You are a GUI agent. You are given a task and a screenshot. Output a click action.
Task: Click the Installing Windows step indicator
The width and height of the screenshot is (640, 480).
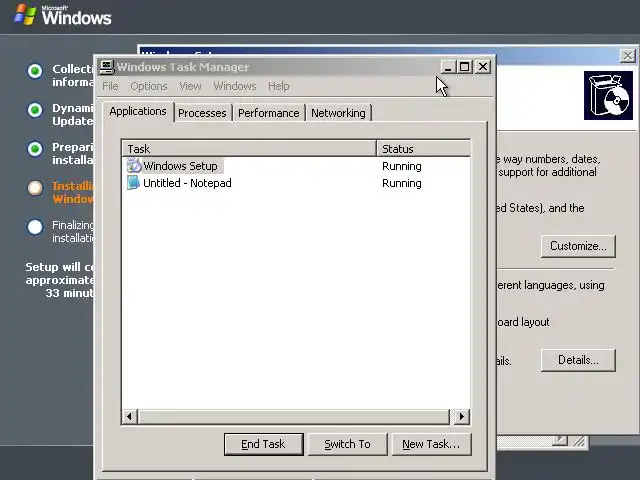tap(35, 188)
